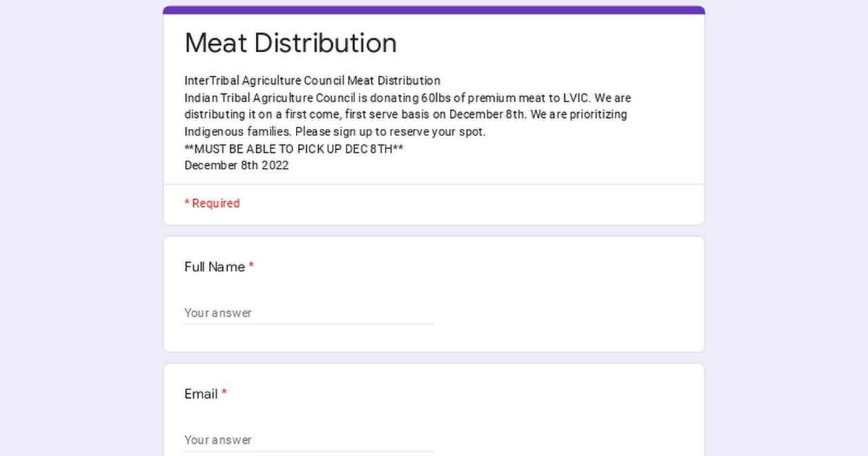Click the red asterisk beside Email
The image size is (868, 456).
tap(224, 394)
